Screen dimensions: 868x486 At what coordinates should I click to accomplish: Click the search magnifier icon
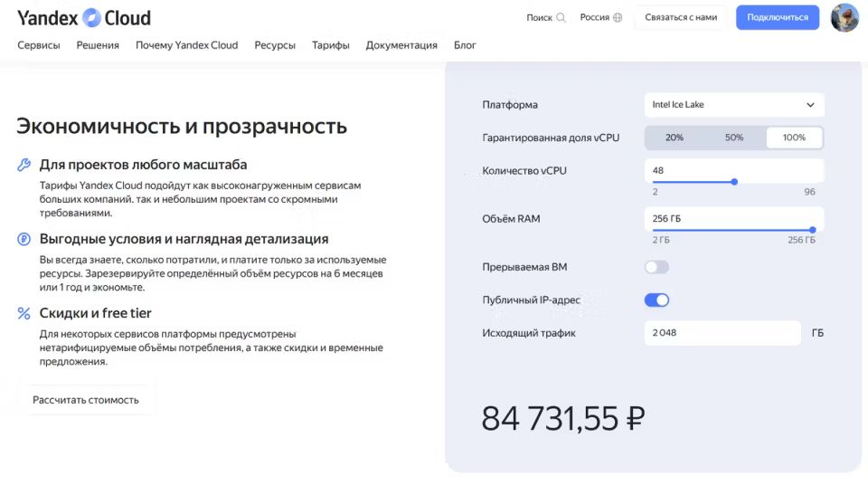coord(561,17)
